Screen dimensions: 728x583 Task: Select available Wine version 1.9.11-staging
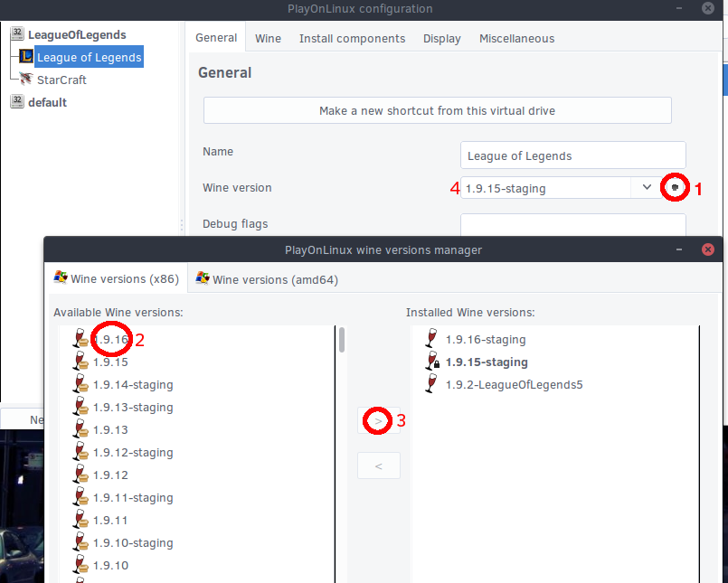133,498
